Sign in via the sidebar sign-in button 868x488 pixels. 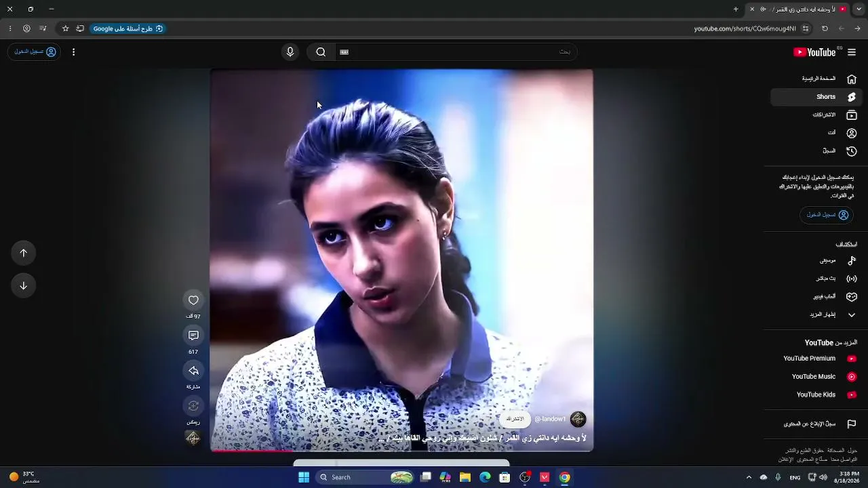(x=827, y=215)
